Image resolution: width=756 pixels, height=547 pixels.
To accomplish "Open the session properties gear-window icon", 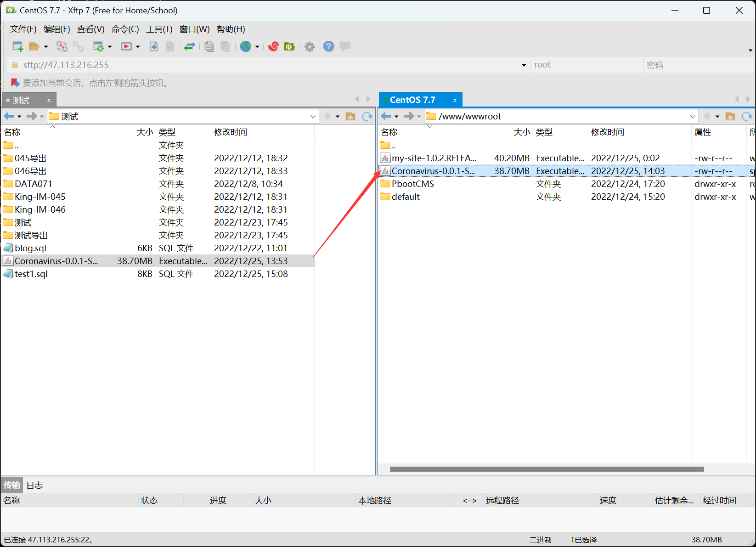I will pos(98,46).
